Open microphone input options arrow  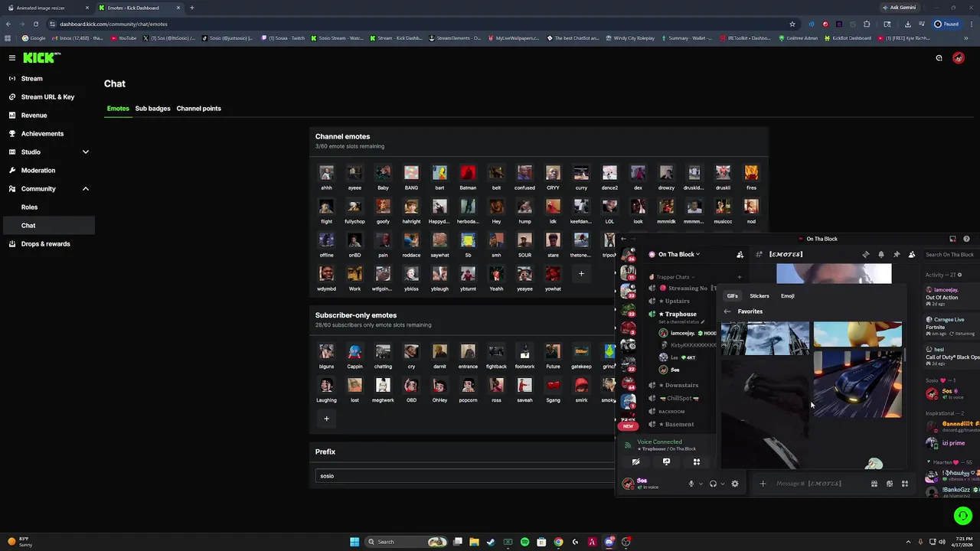tap(701, 484)
